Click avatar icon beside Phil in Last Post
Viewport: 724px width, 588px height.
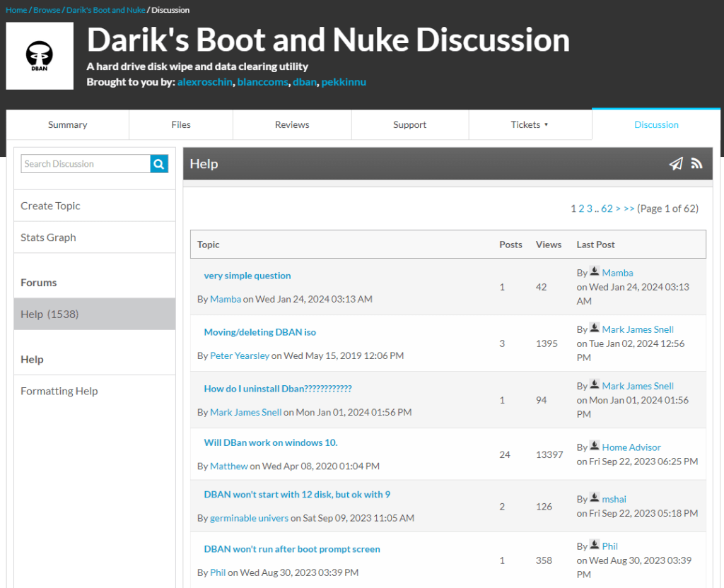[595, 545]
